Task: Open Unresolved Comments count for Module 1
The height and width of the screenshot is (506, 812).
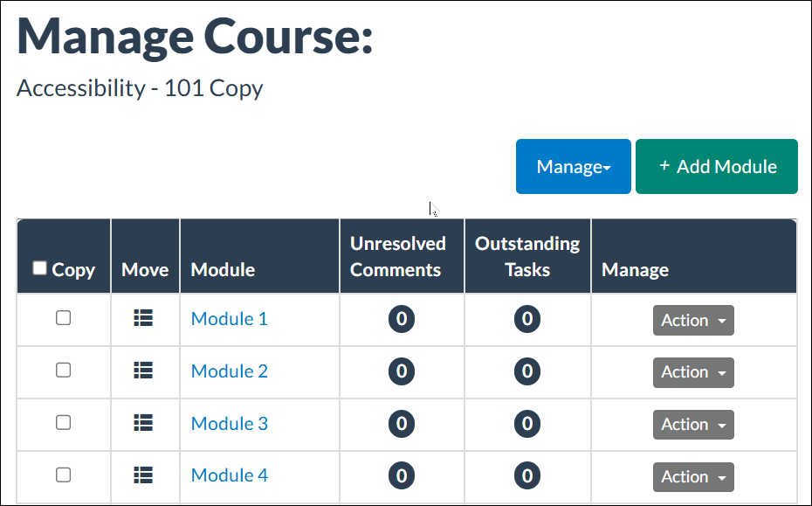Action: click(401, 318)
